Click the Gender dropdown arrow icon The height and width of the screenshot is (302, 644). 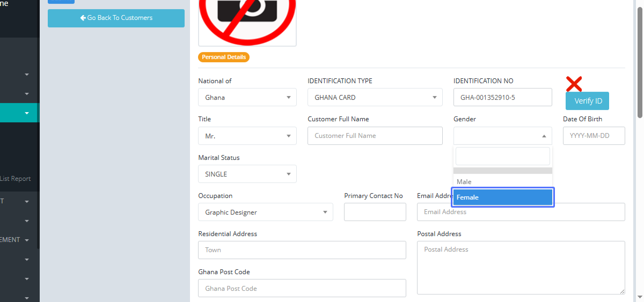tap(544, 136)
